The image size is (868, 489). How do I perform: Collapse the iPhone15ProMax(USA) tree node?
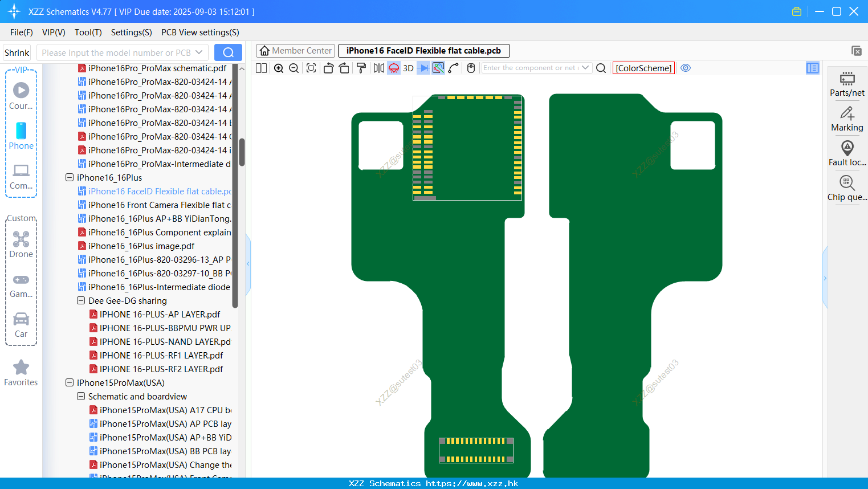[70, 382]
